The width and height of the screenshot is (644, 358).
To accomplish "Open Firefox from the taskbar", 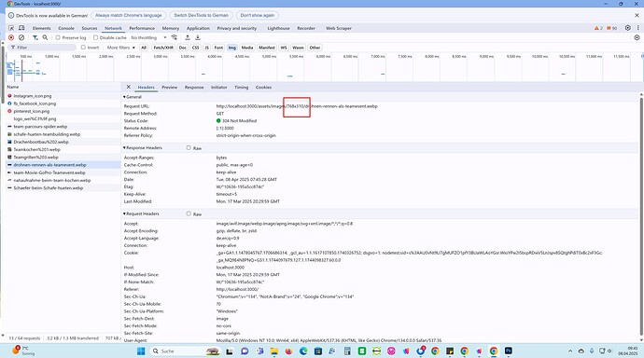I will click(288, 351).
